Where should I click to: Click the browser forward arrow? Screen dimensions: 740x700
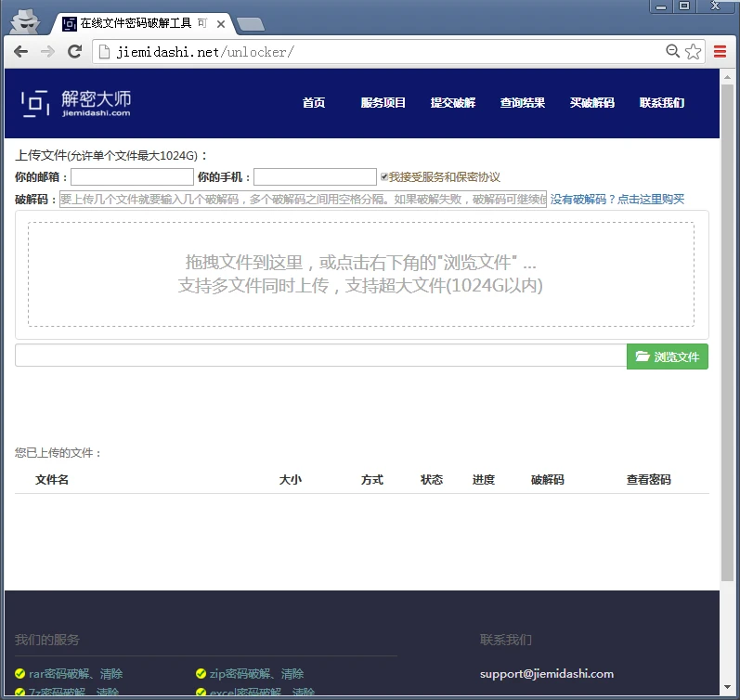click(x=47, y=52)
